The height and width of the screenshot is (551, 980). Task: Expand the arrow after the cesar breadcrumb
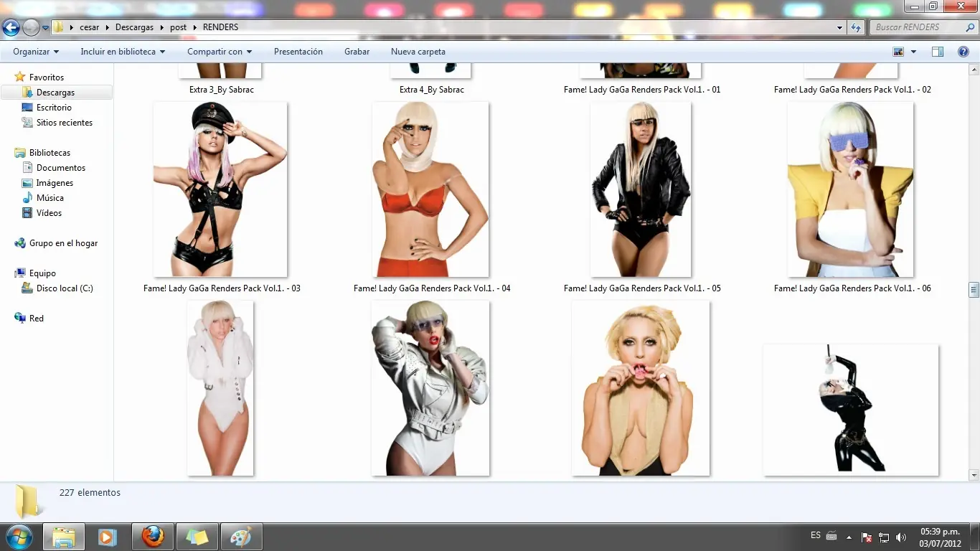[108, 27]
